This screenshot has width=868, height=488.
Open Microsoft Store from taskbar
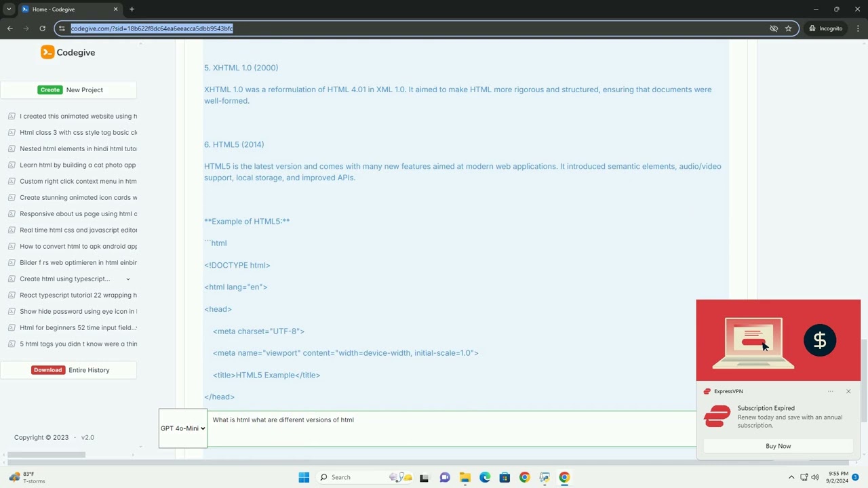click(x=505, y=477)
